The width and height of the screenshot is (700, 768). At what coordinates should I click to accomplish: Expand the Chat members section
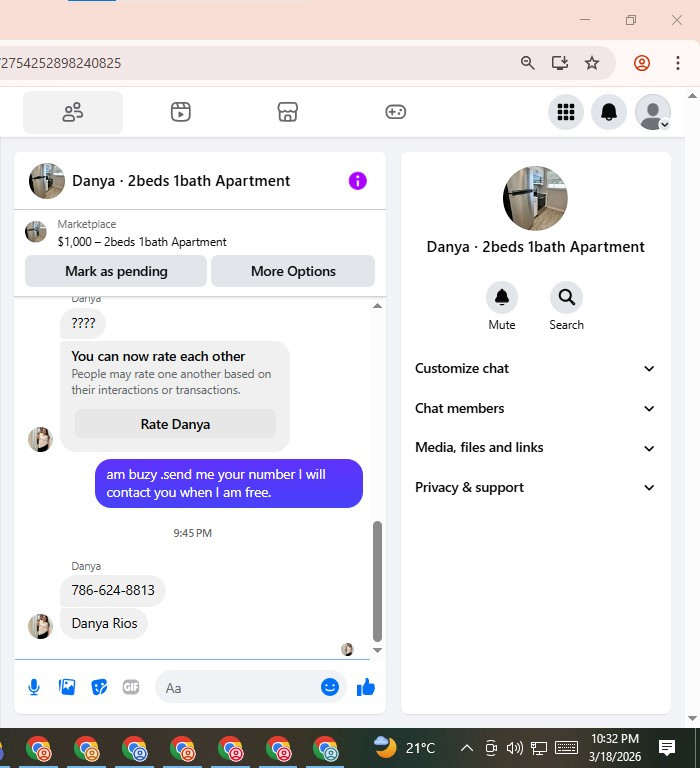(x=535, y=408)
